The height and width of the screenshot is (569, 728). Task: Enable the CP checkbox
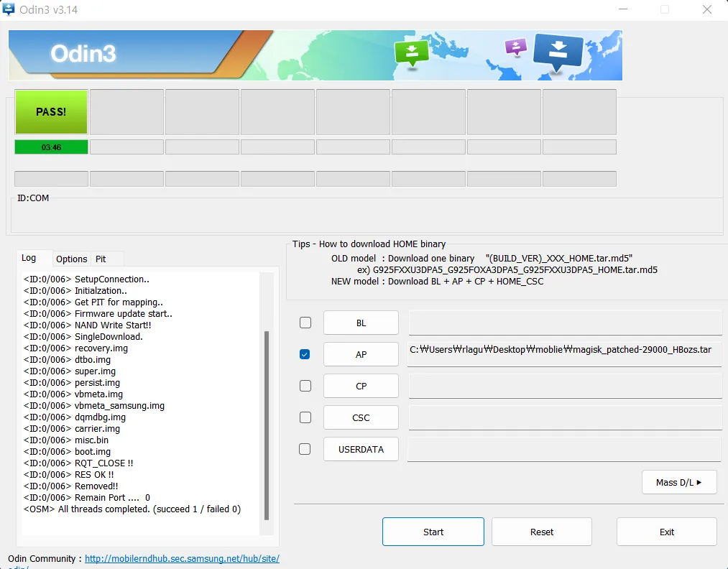(x=305, y=386)
